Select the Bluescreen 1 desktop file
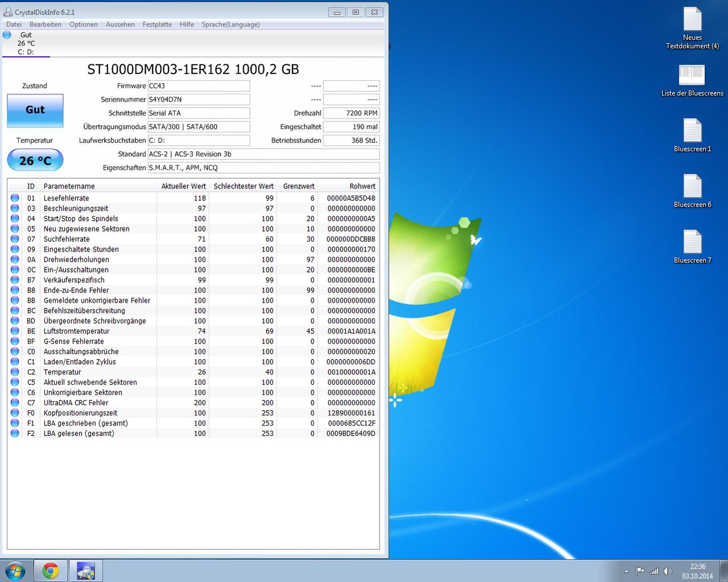Screen dimensions: 728x582 692,135
